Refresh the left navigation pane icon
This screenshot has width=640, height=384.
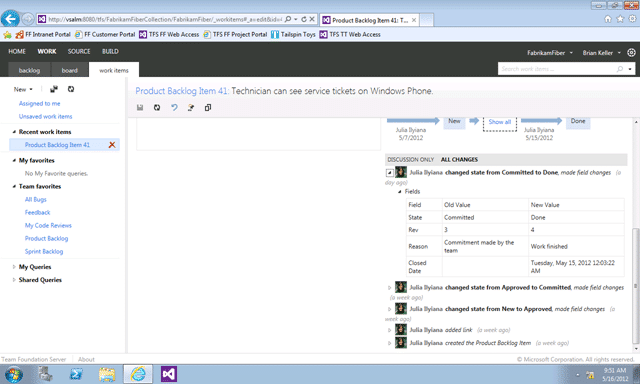(x=71, y=89)
